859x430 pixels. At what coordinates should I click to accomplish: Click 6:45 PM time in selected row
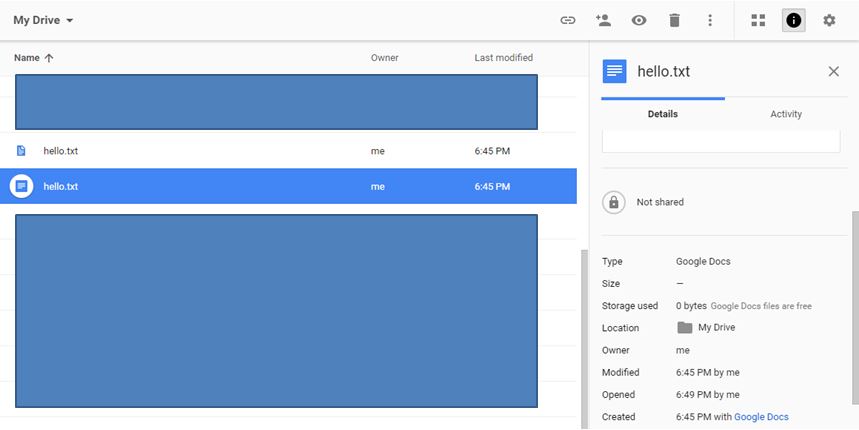pyautogui.click(x=492, y=187)
